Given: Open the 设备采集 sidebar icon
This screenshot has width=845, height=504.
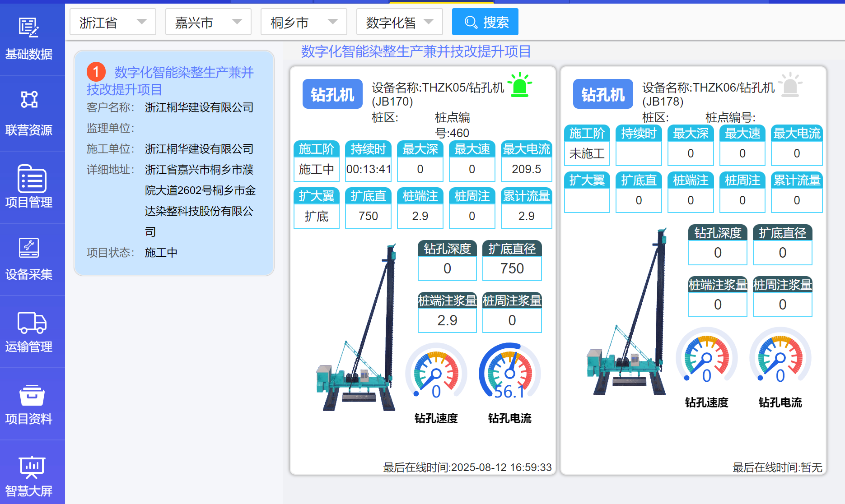Looking at the screenshot, I should [x=29, y=248].
